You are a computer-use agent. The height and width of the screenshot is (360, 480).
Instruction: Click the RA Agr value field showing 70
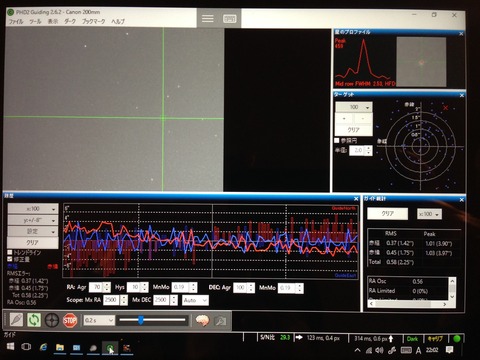point(96,287)
